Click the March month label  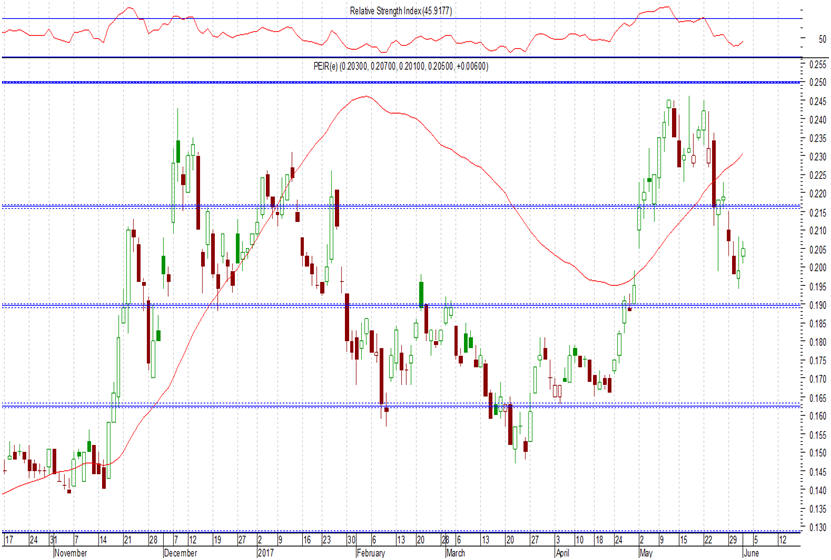coord(455,553)
